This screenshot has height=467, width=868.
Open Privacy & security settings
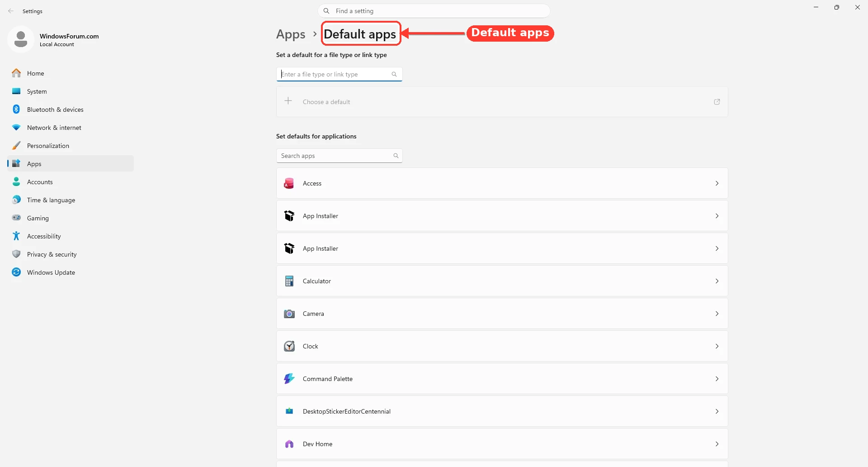(x=71, y=254)
